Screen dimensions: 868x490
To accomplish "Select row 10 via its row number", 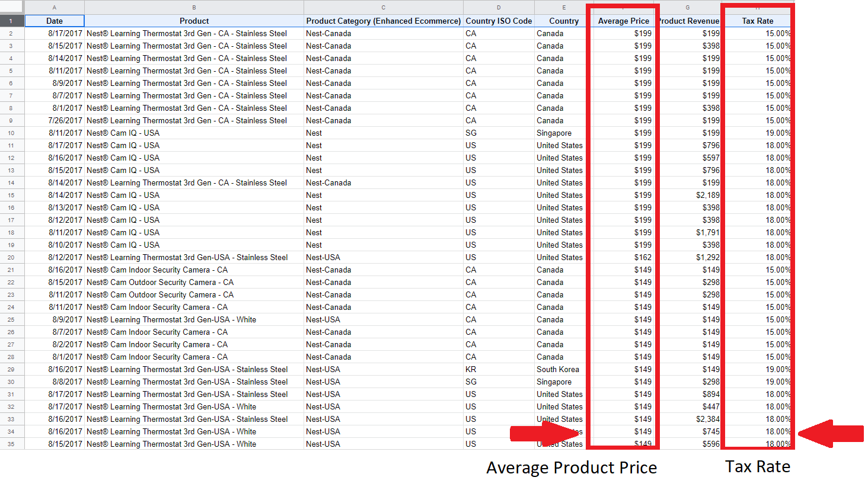I will [x=12, y=133].
